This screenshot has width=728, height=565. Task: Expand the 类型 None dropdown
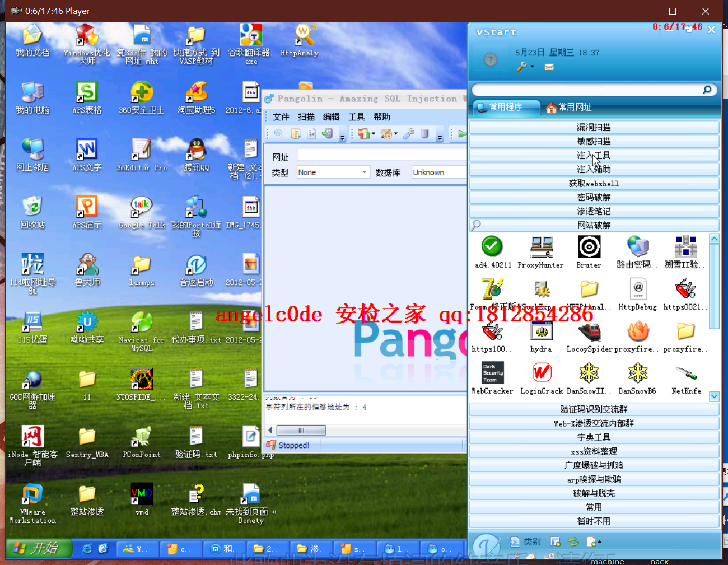pyautogui.click(x=364, y=172)
